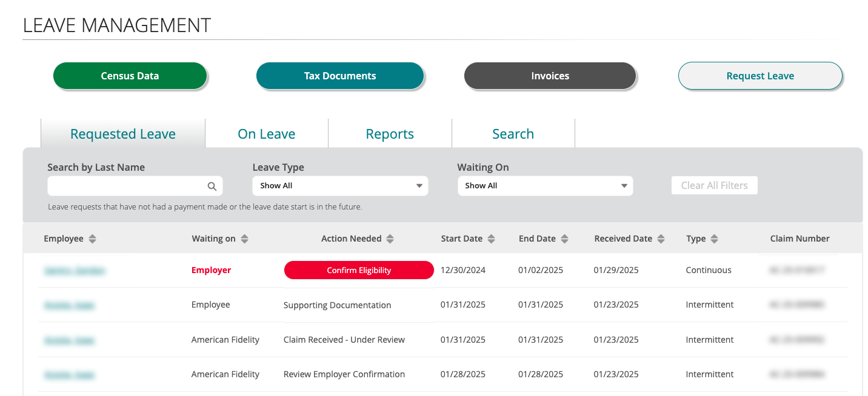Switch to the On Leave tab
Image resolution: width=868 pixels, height=396 pixels.
[267, 134]
